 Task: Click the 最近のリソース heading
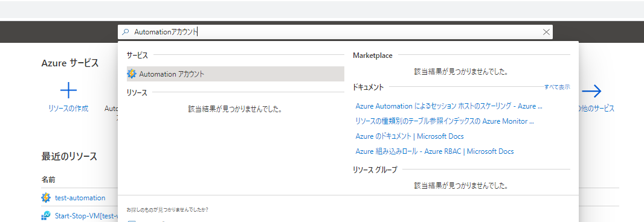point(69,156)
